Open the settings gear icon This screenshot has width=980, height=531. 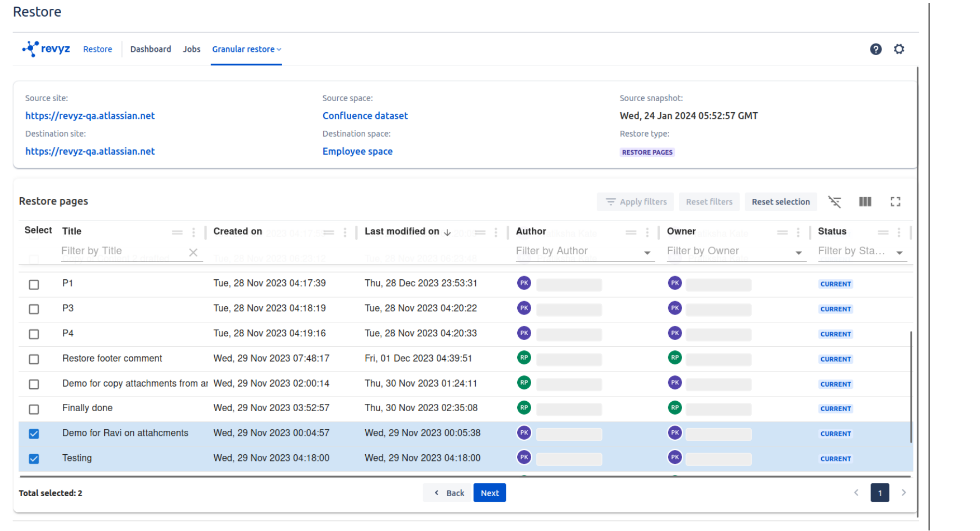(x=899, y=49)
